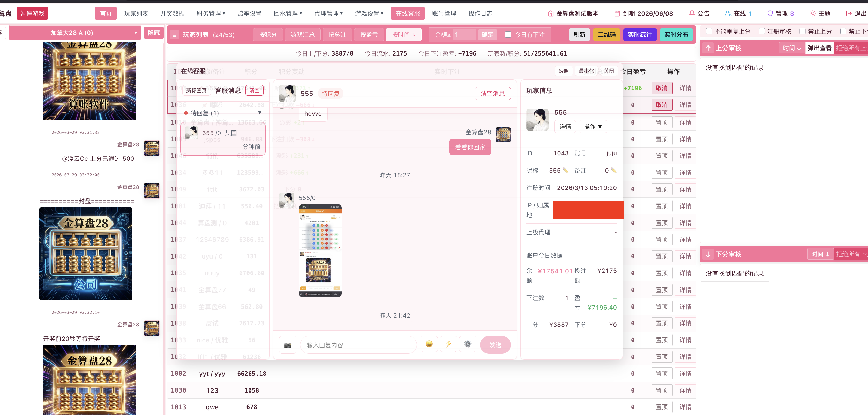868x415 pixels.
Task: Sort player list 按积分
Action: pyautogui.click(x=267, y=35)
